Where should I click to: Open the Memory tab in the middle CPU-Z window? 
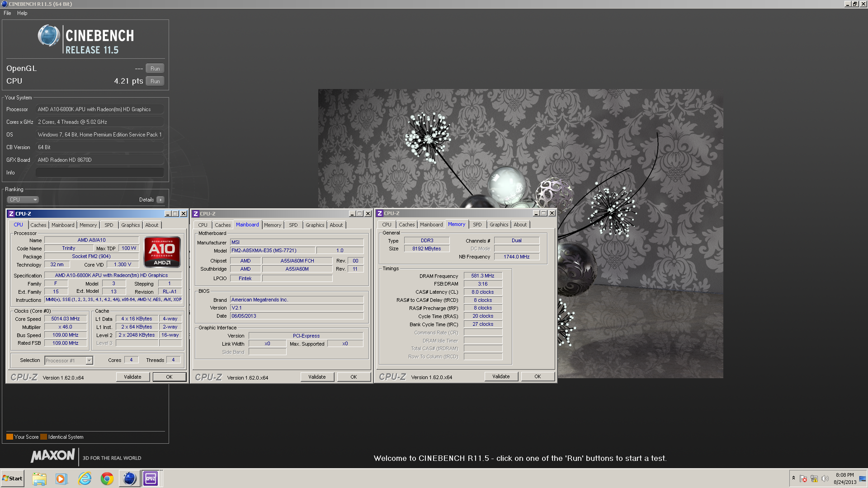[273, 225]
